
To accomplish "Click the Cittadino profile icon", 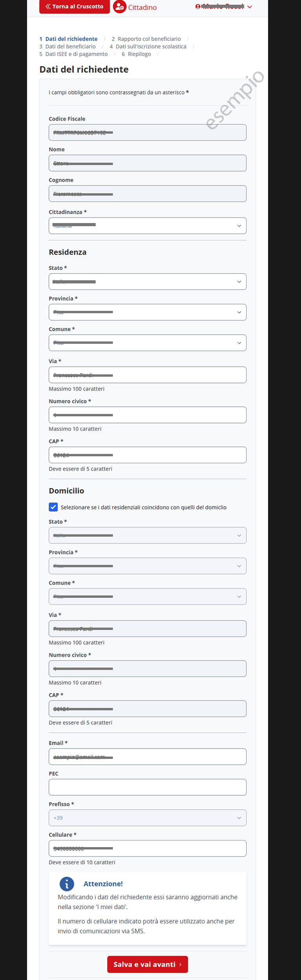I will coord(120,7).
